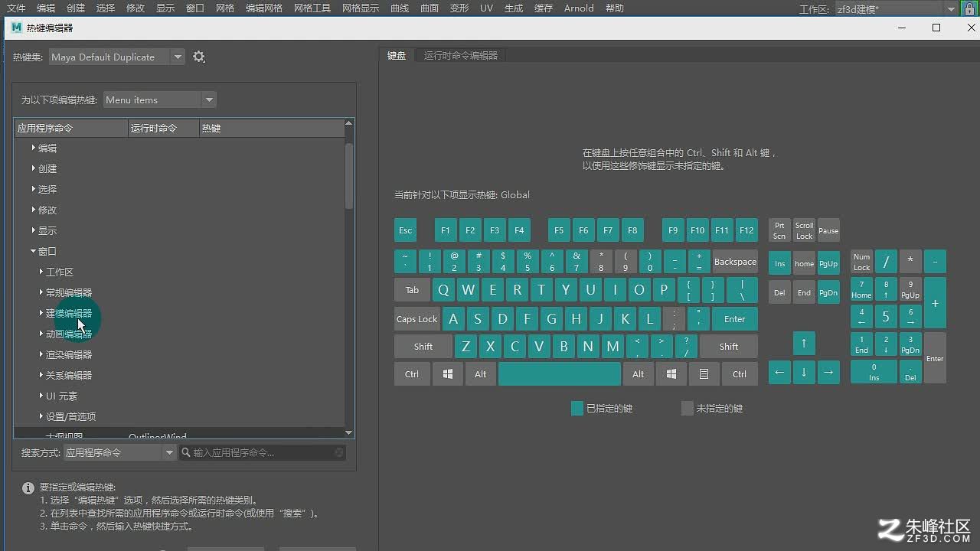
Task: Toggle the left Ctrl modifier key
Action: (x=412, y=374)
